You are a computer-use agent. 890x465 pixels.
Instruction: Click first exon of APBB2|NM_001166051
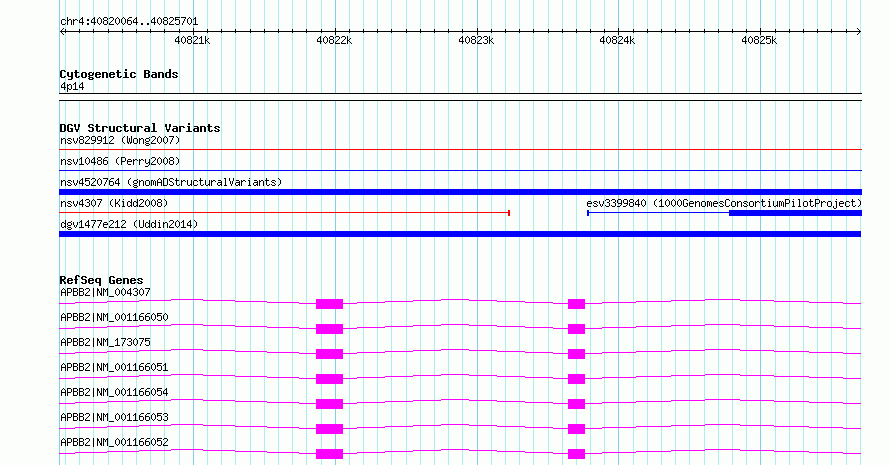329,379
